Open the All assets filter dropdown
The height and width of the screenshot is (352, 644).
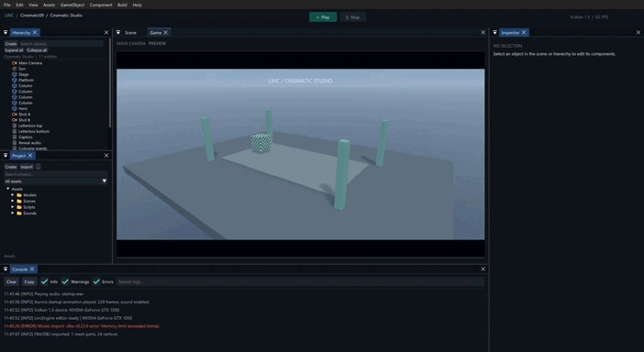click(55, 181)
